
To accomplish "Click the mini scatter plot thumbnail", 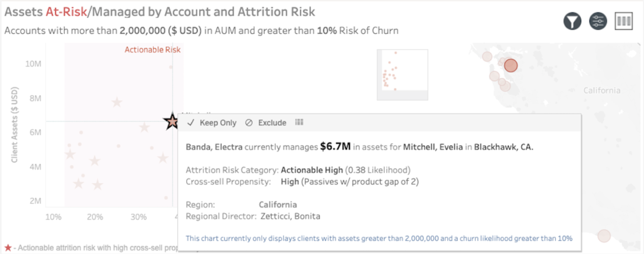I will pyautogui.click(x=402, y=75).
